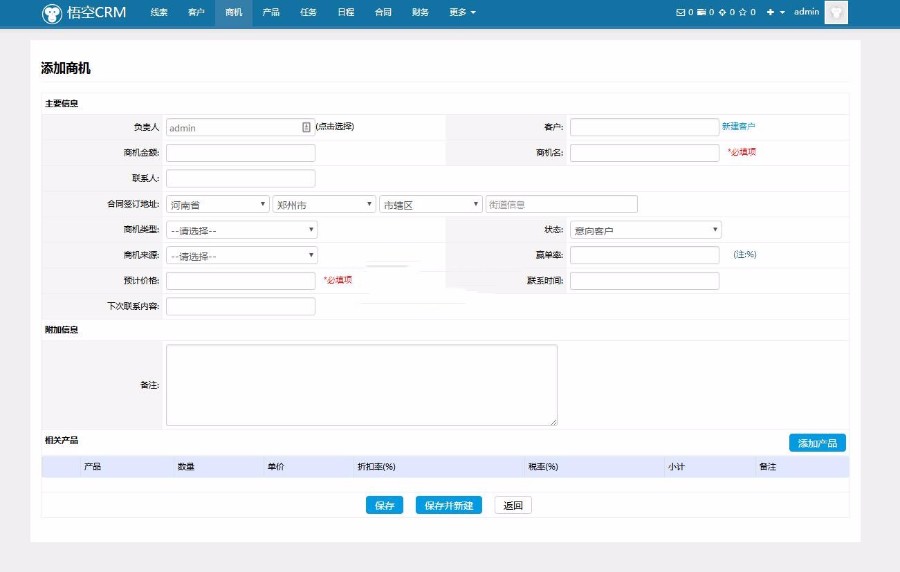This screenshot has width=900, height=572.
Task: Click the star favorites icon in header
Action: pos(742,12)
